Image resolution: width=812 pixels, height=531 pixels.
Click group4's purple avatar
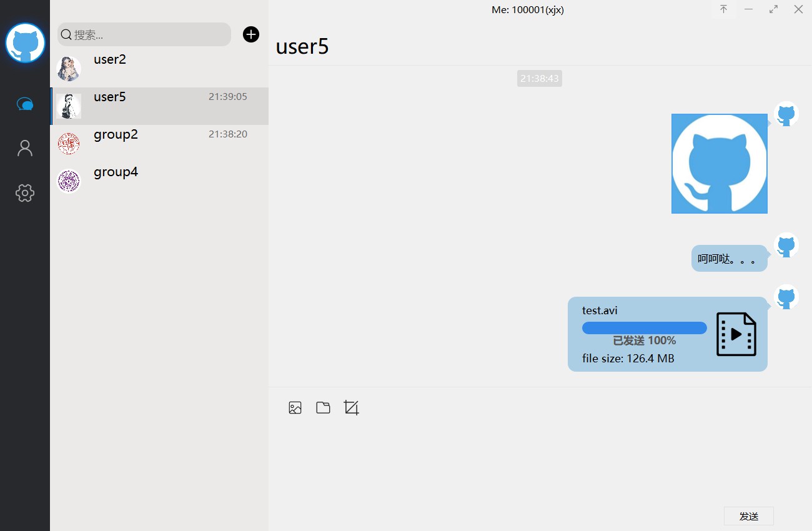[69, 181]
